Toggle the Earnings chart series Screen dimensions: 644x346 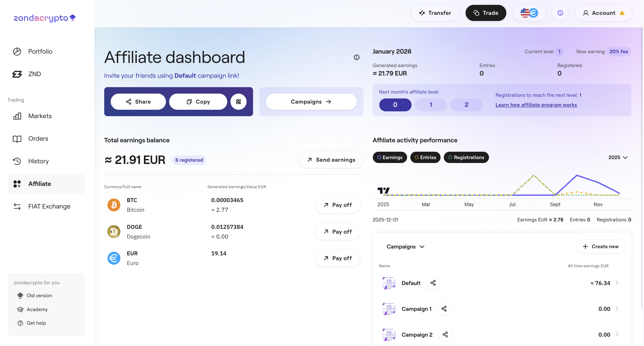tap(390, 158)
